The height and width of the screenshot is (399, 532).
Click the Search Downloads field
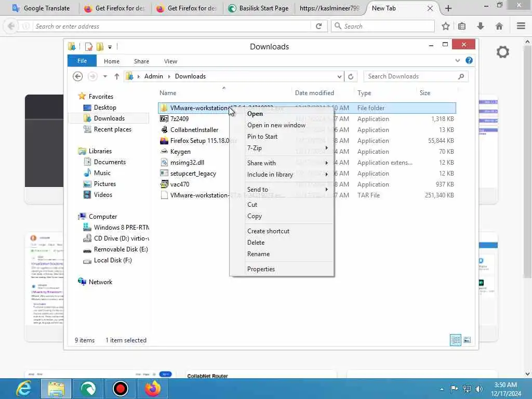tap(416, 76)
